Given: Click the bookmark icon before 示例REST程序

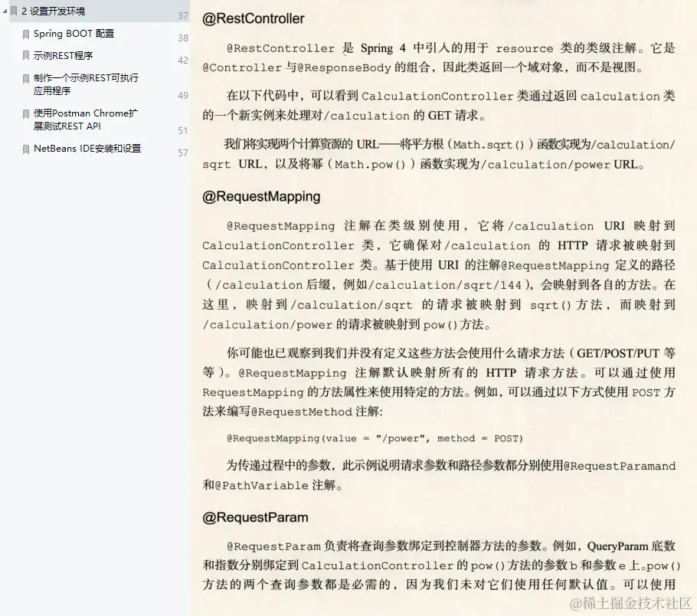Looking at the screenshot, I should point(27,54).
